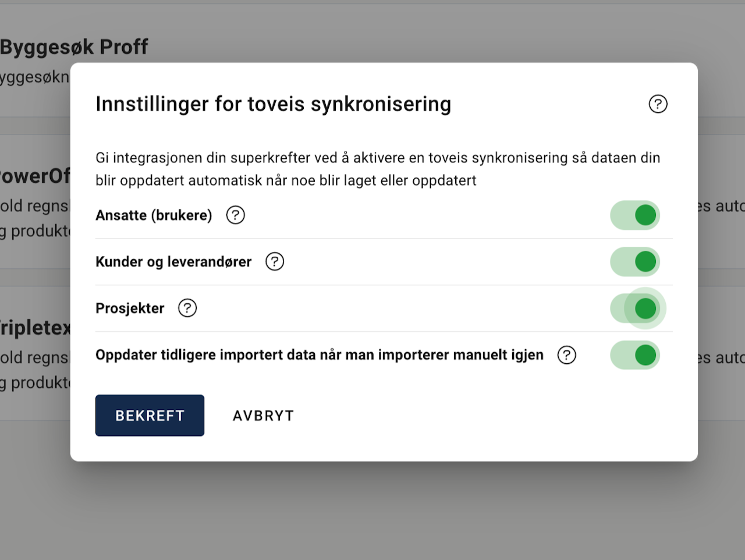745x560 pixels.
Task: Disable the Ansatte (brukere) sync toggle
Action: [x=635, y=215]
